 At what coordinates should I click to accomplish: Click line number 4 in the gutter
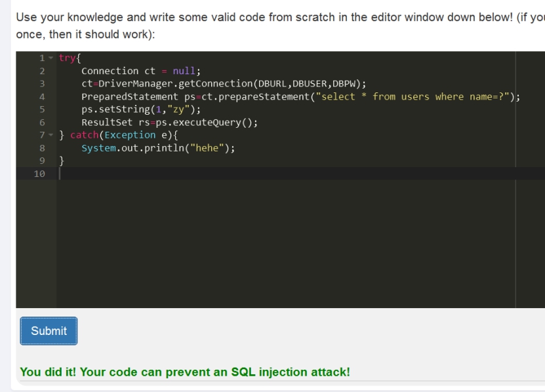pos(42,96)
